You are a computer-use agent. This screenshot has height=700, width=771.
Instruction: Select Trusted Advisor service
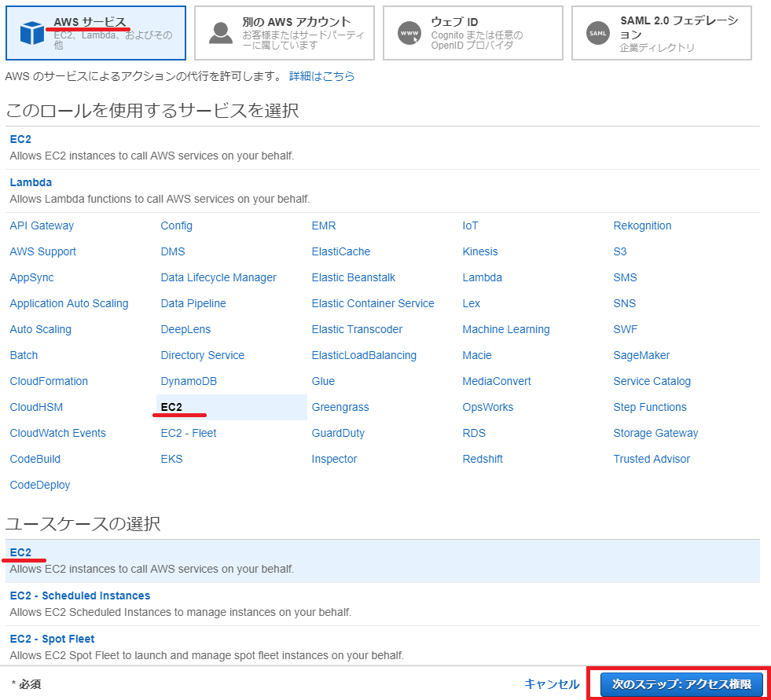pyautogui.click(x=652, y=459)
